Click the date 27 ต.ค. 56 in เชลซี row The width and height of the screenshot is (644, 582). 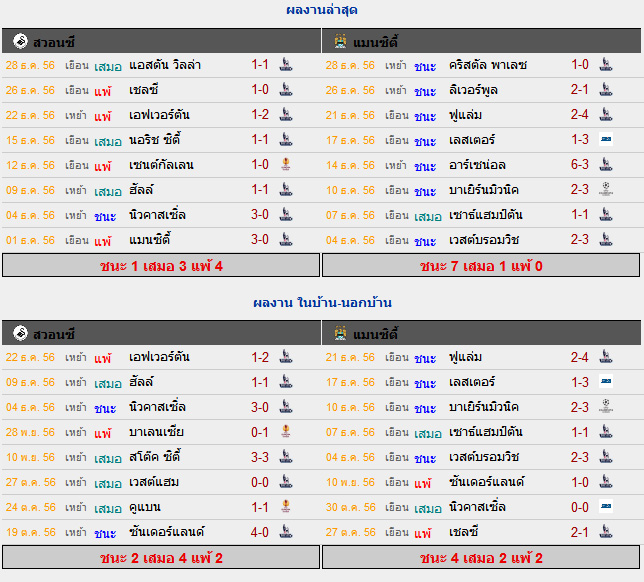[351, 532]
